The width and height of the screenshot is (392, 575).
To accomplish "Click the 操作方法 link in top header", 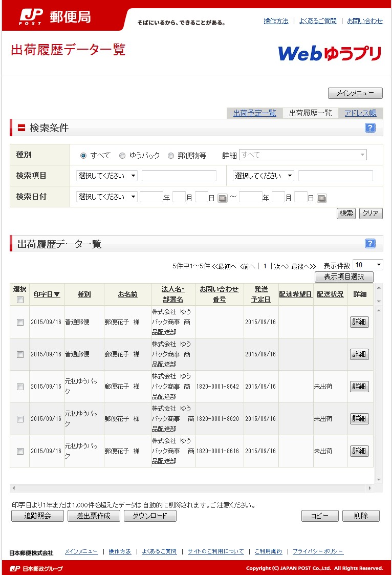I will (276, 21).
